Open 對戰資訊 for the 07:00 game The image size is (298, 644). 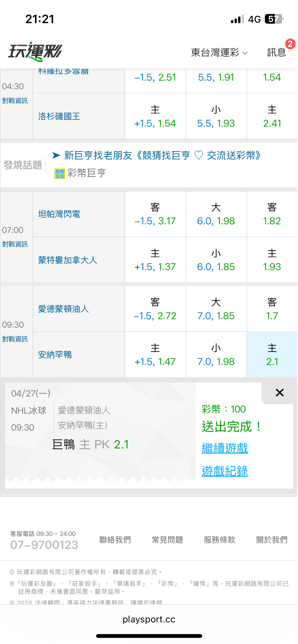coord(15,244)
